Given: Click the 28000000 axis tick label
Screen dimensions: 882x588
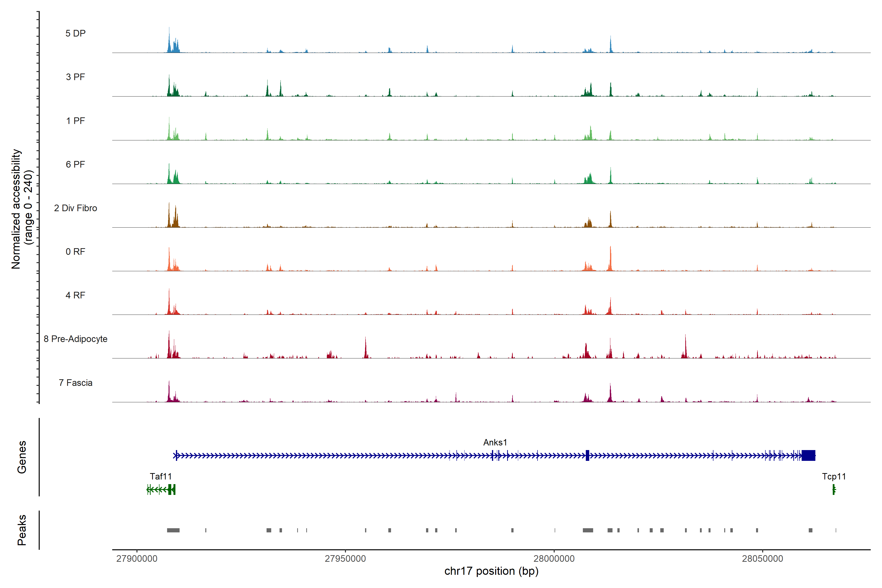Looking at the screenshot, I should pos(554,559).
